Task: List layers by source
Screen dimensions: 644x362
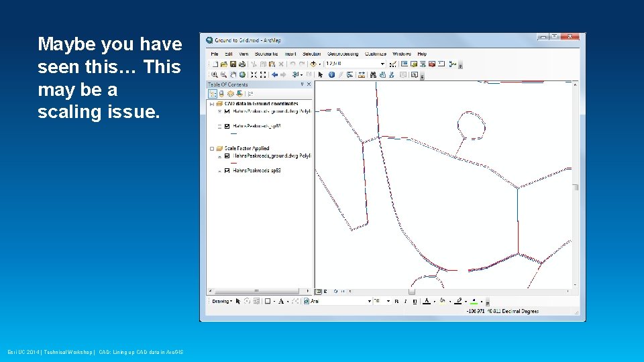Action: [221, 94]
